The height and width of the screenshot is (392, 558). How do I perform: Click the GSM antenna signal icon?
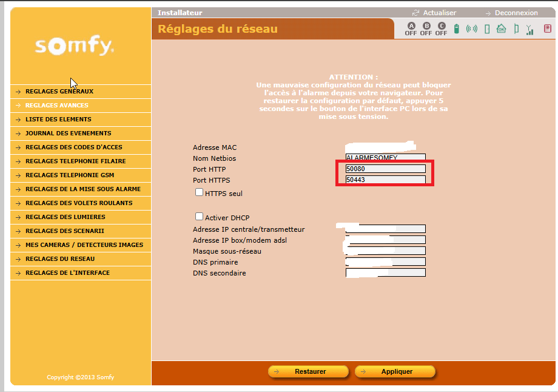tap(529, 29)
